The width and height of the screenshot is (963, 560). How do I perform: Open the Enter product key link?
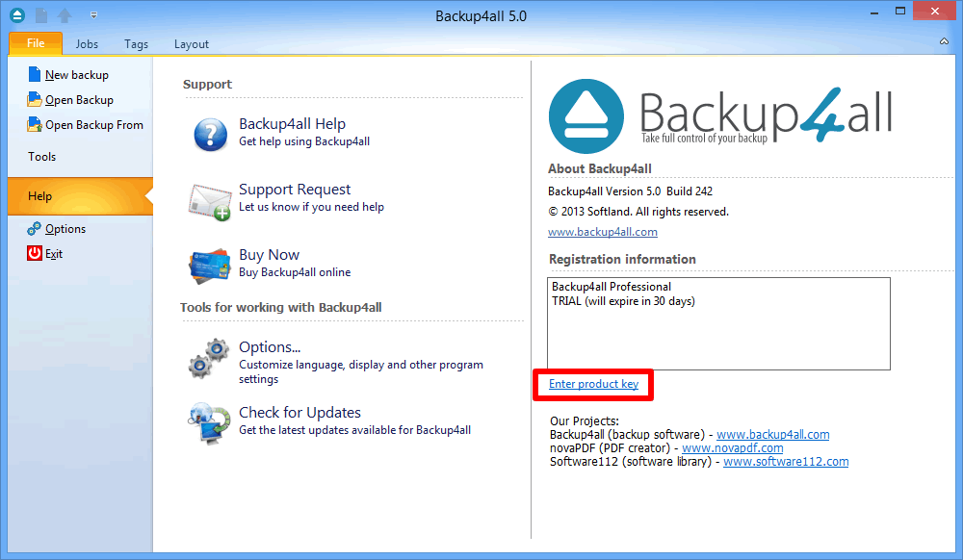tap(593, 384)
